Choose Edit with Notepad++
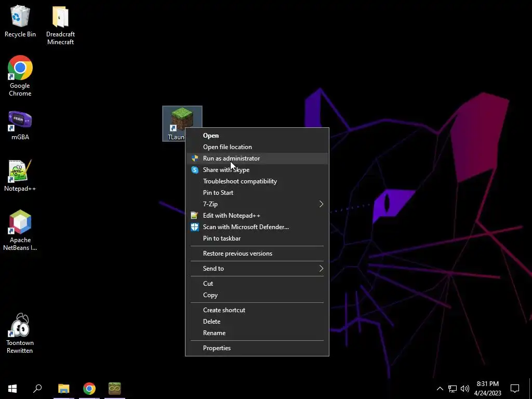Viewport: 532px width, 399px height. coord(257,216)
